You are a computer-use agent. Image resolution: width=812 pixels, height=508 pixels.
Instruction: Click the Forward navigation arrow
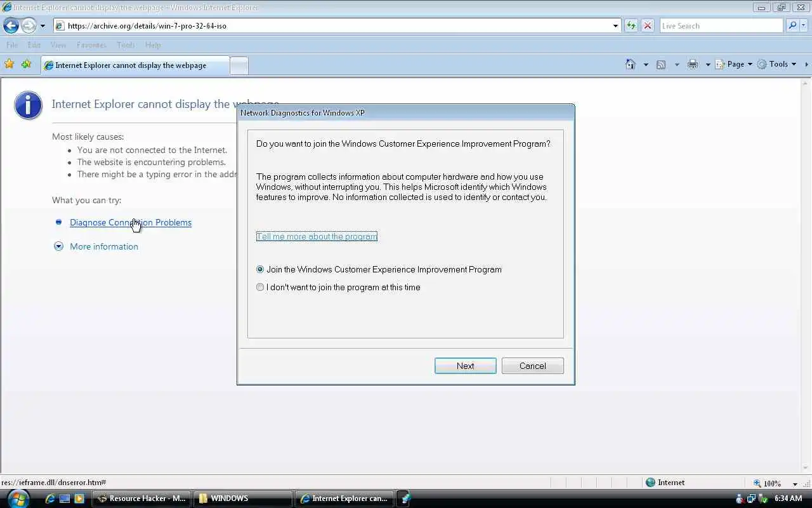[29, 25]
